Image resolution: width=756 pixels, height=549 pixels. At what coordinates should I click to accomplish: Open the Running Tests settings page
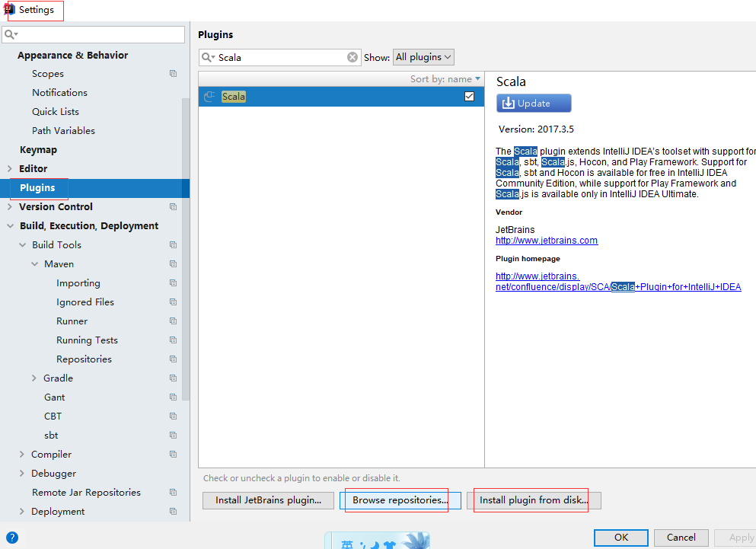click(x=87, y=340)
